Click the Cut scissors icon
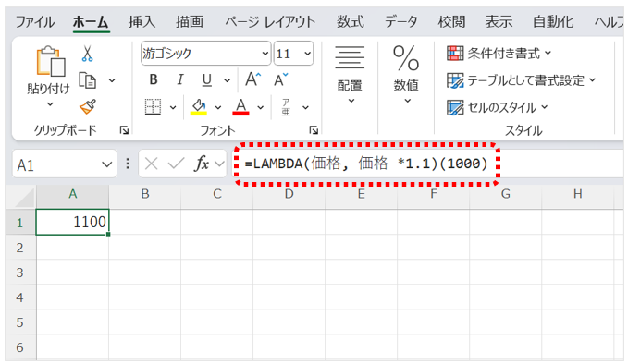This screenshot has height=364, width=628. tap(87, 54)
